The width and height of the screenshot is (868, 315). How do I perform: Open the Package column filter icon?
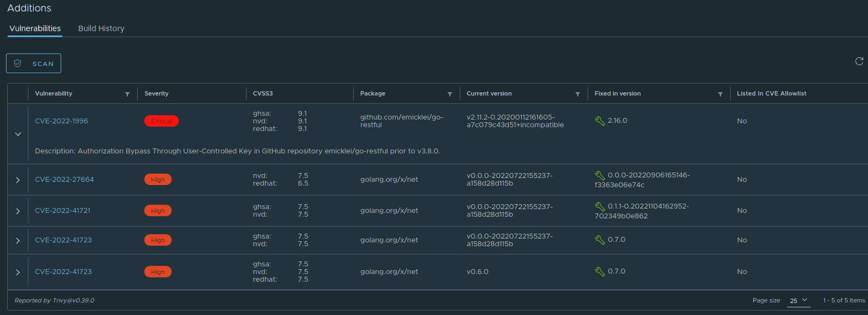coord(450,94)
